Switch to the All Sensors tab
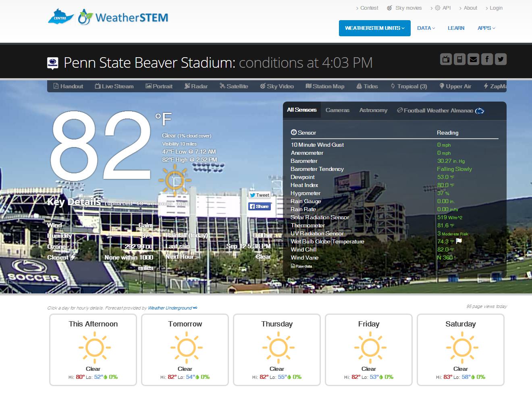532x399 pixels. click(302, 110)
